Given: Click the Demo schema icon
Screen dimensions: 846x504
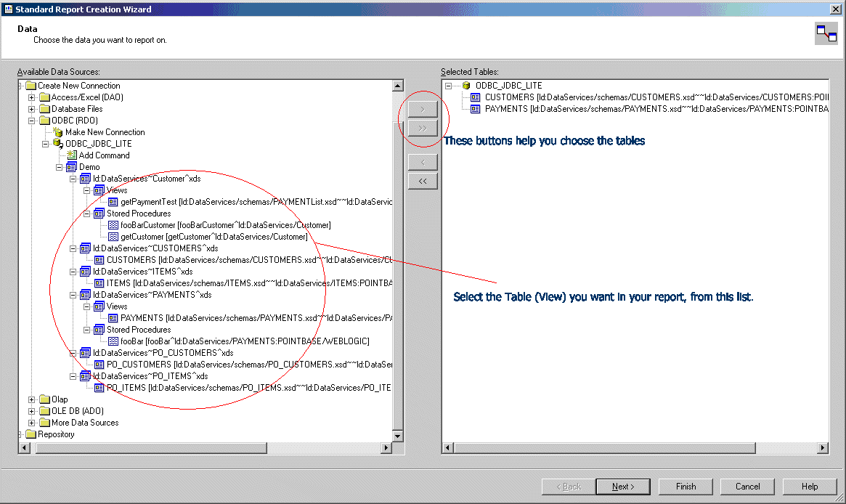Looking at the screenshot, I should [x=72, y=167].
